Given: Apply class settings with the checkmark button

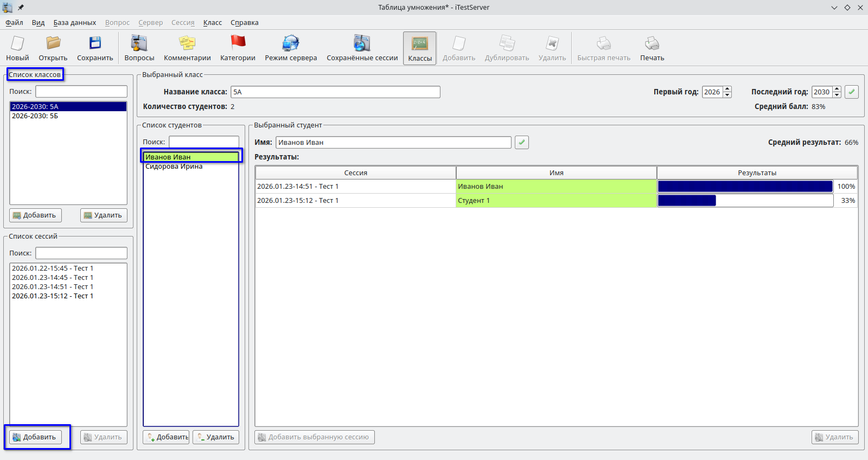Looking at the screenshot, I should tap(852, 92).
